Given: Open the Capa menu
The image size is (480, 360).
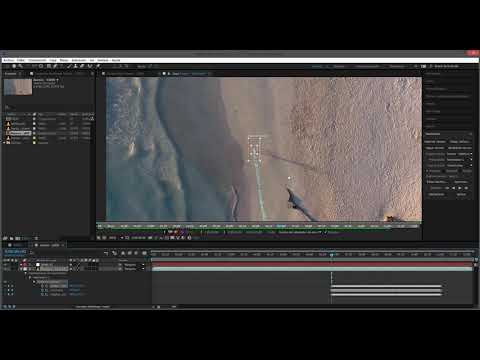Looking at the screenshot, I should point(53,60).
